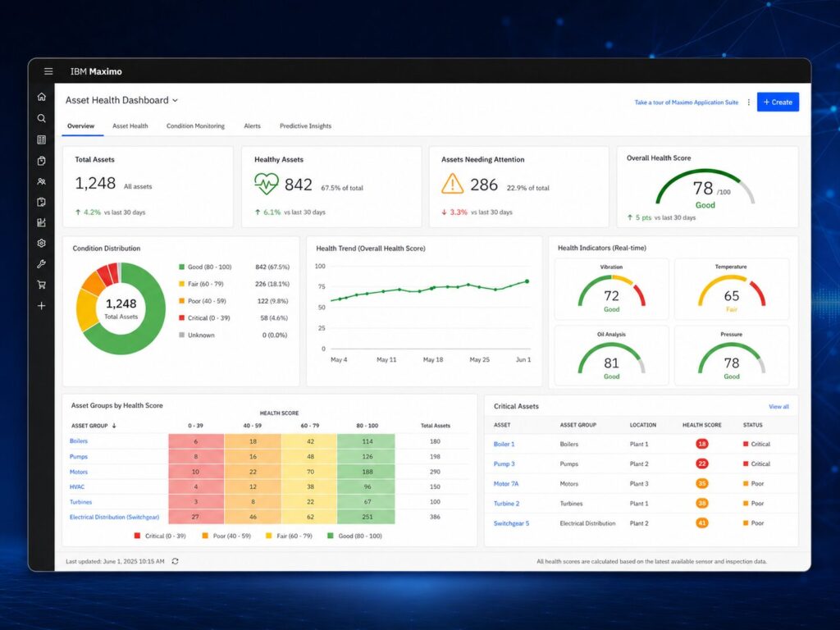
Task: Click Boilers critical cell value 6
Action: tap(196, 441)
